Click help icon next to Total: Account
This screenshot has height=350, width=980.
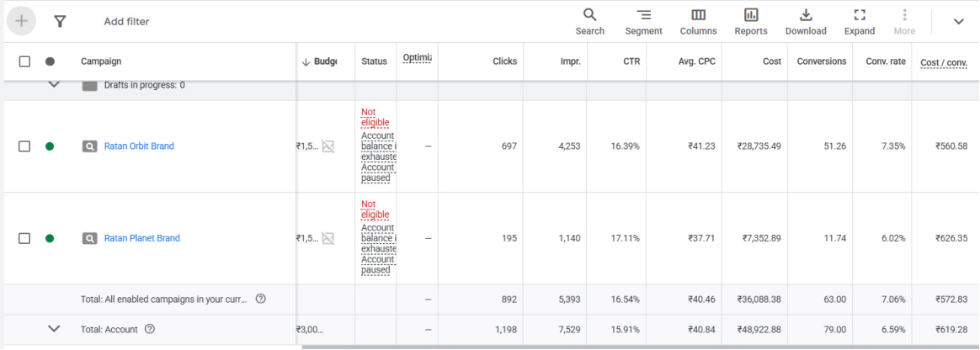[x=150, y=329]
